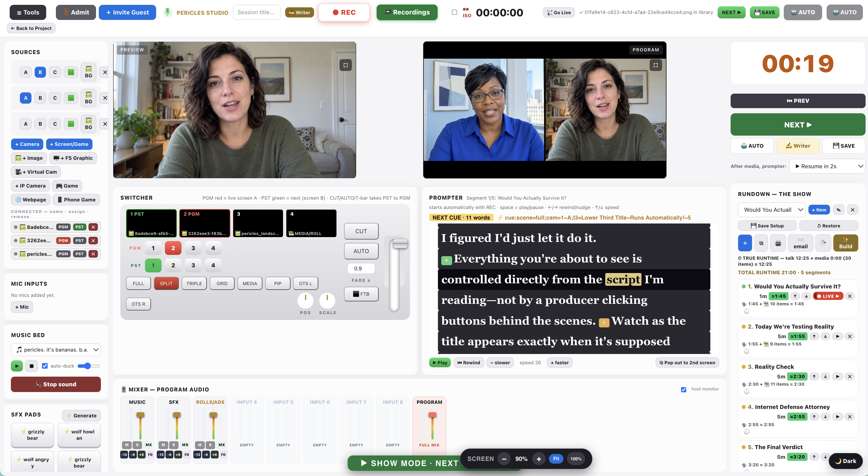Print the rundown with the printer icon
This screenshot has width=868, height=476.
[x=778, y=243]
